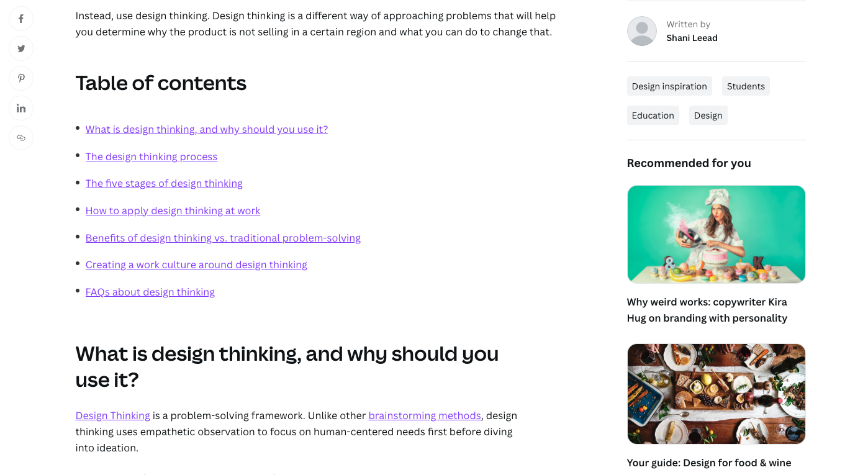Share article on Facebook icon
Screen dimensions: 868x475
tap(21, 19)
